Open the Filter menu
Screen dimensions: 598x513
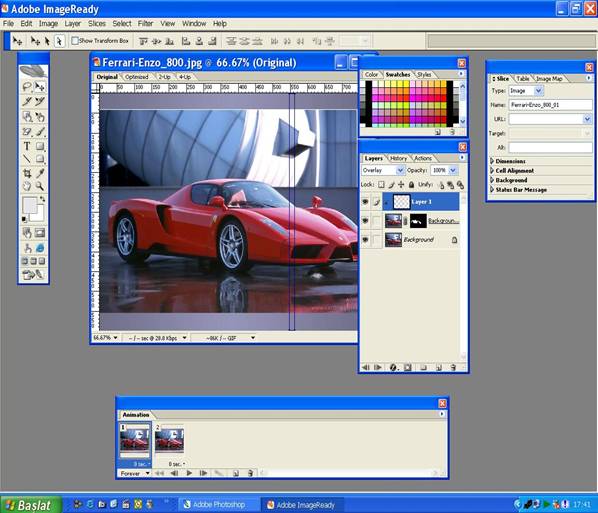[x=145, y=23]
